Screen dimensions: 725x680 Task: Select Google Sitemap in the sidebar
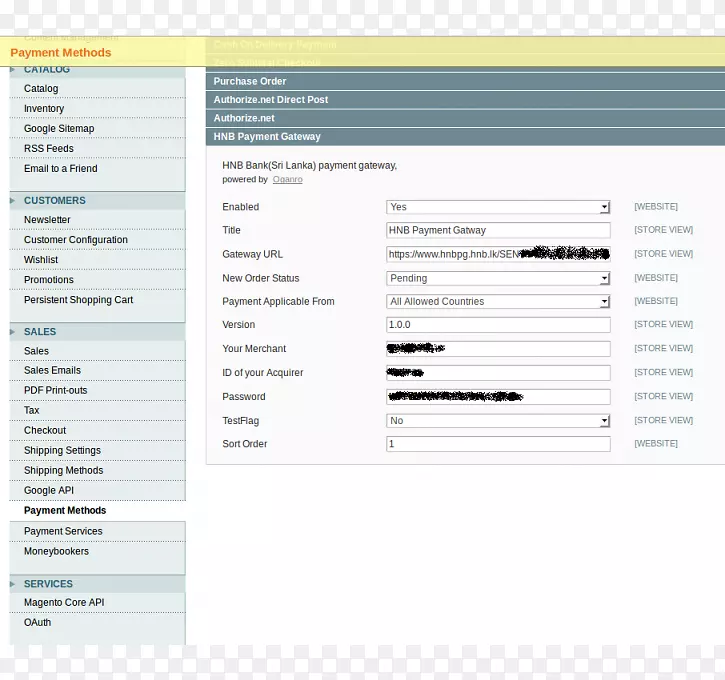pyautogui.click(x=59, y=129)
